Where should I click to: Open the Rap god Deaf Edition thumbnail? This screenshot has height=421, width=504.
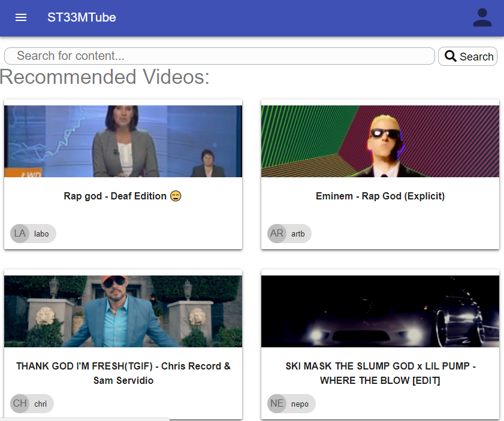(x=123, y=141)
